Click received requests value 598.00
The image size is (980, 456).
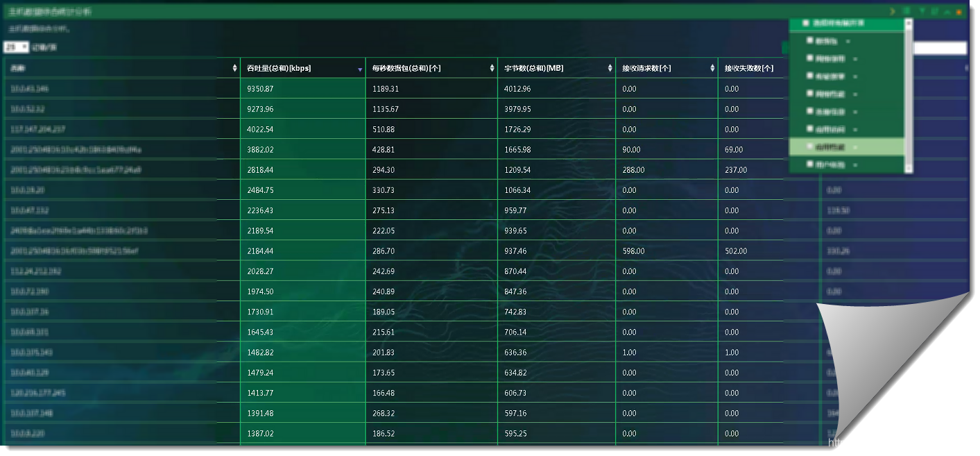pyautogui.click(x=633, y=251)
